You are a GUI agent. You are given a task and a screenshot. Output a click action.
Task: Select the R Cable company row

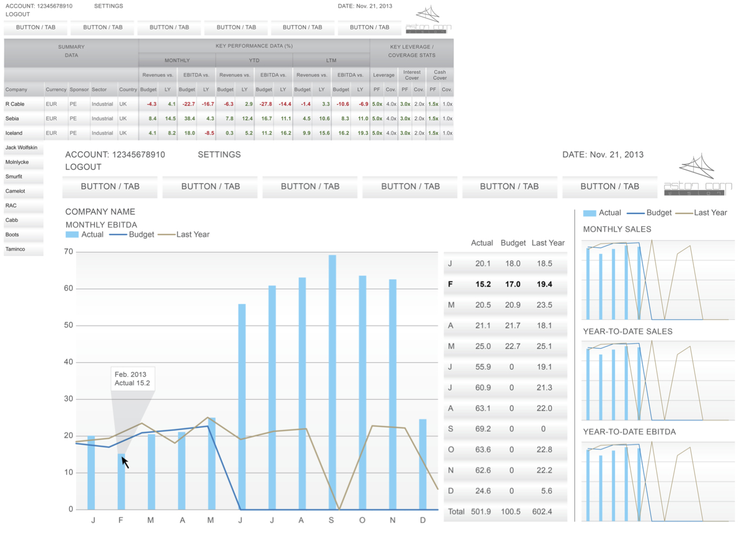229,104
